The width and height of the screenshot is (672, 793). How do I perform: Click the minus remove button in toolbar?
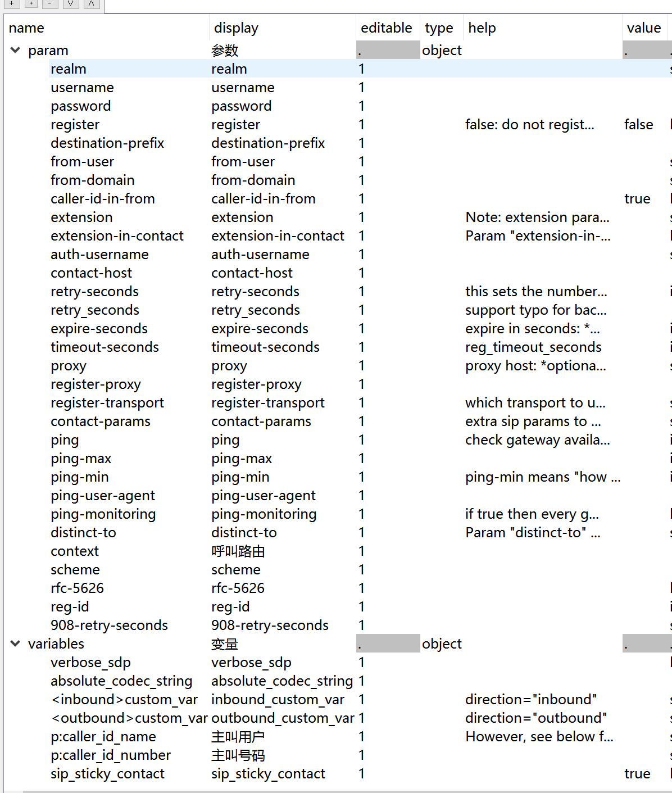click(51, 3)
